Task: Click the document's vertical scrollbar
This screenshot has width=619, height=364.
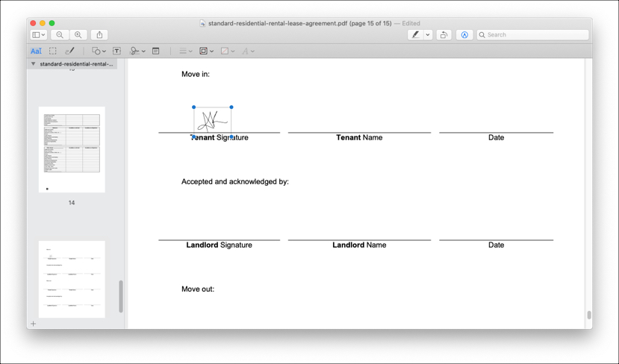Action: [588, 315]
